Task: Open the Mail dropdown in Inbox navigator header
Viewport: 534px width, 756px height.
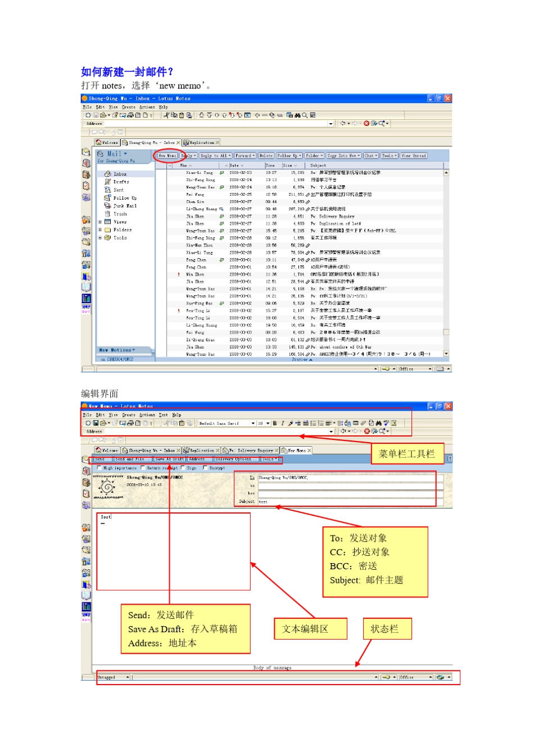Action: coord(117,154)
